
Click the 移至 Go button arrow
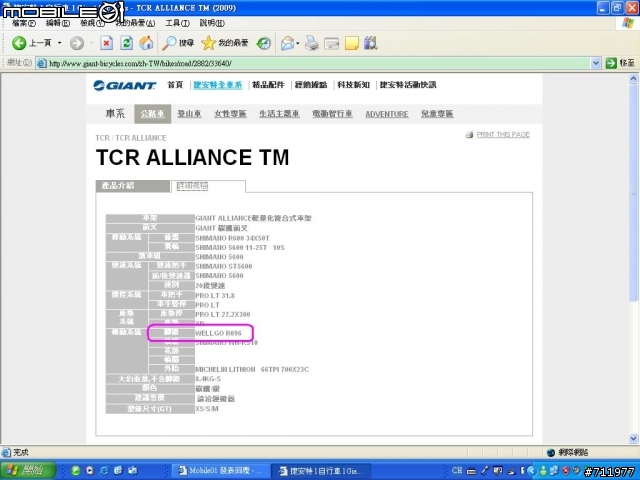pyautogui.click(x=611, y=63)
